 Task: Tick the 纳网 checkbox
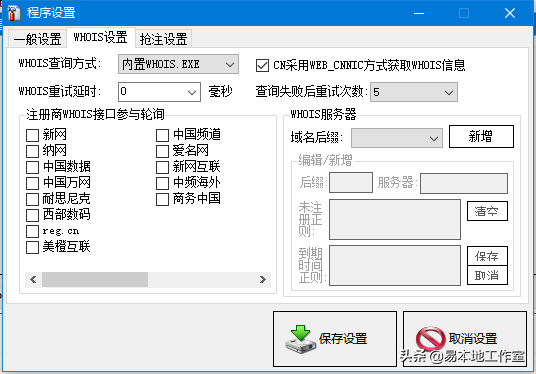32,151
